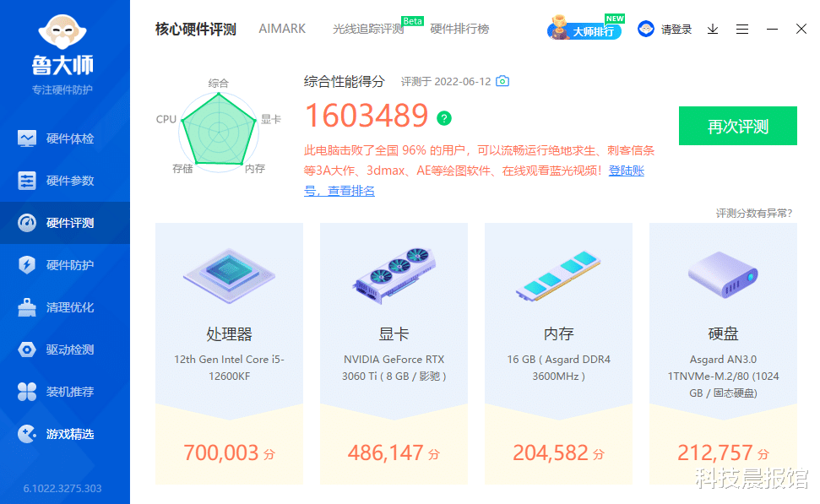Screen dimensions: 820x504
Task: Click the 硬盘 card title
Action: tap(723, 334)
